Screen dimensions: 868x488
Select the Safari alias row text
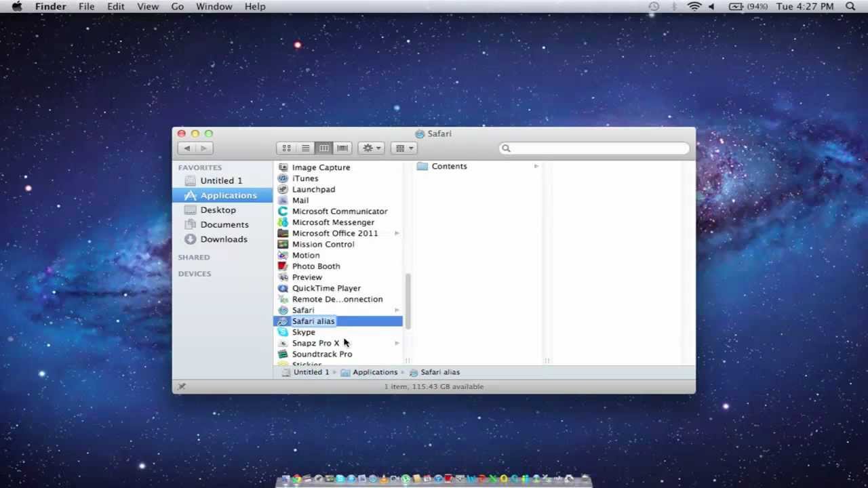313,321
